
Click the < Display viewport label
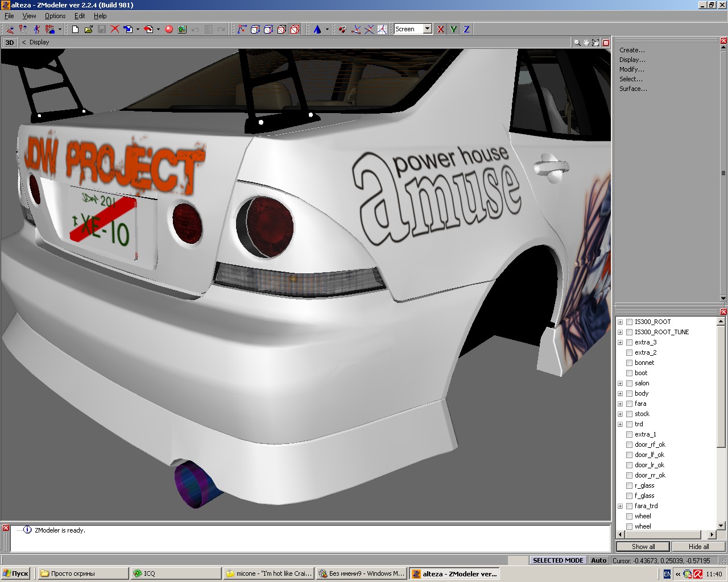pyautogui.click(x=36, y=43)
